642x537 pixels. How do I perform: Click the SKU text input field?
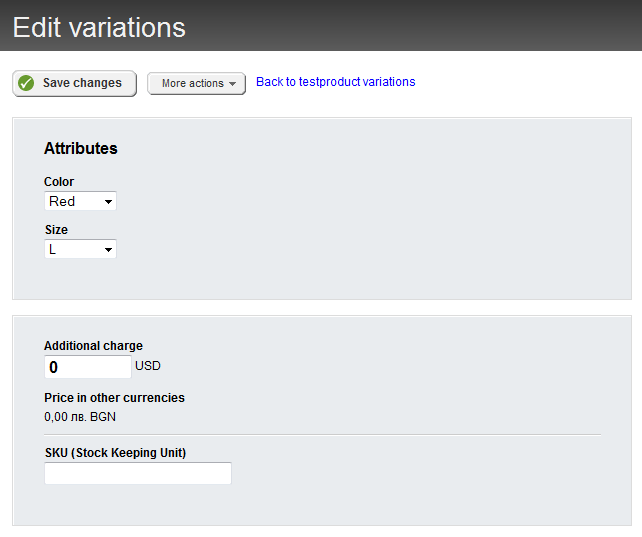point(138,473)
